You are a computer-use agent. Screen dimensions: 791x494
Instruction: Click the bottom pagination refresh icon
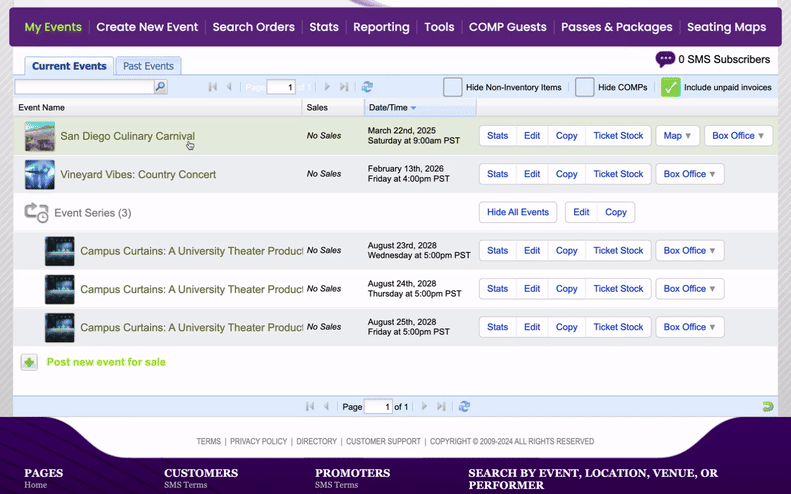click(x=464, y=407)
